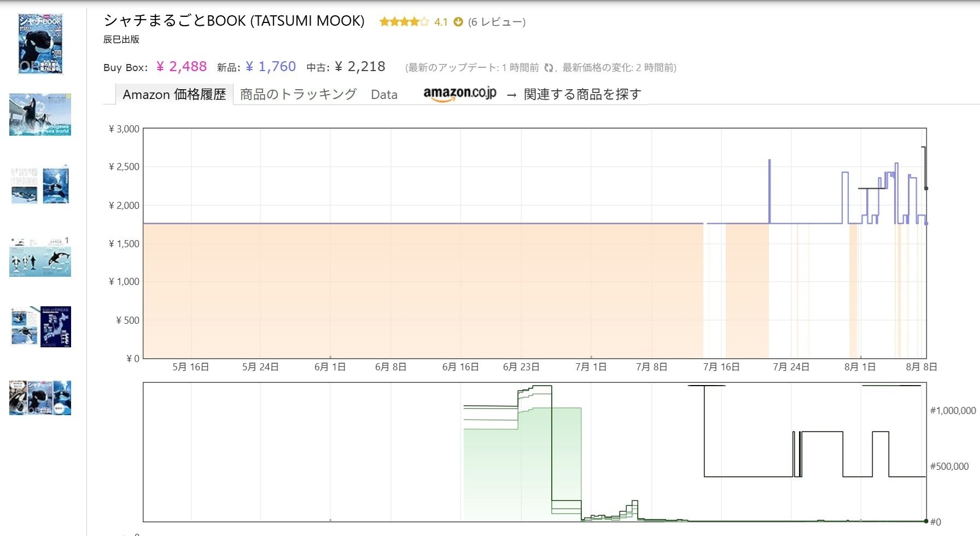This screenshot has height=536, width=980.
Task: Click the rating dropdown arrow icon
Action: pyautogui.click(x=458, y=22)
